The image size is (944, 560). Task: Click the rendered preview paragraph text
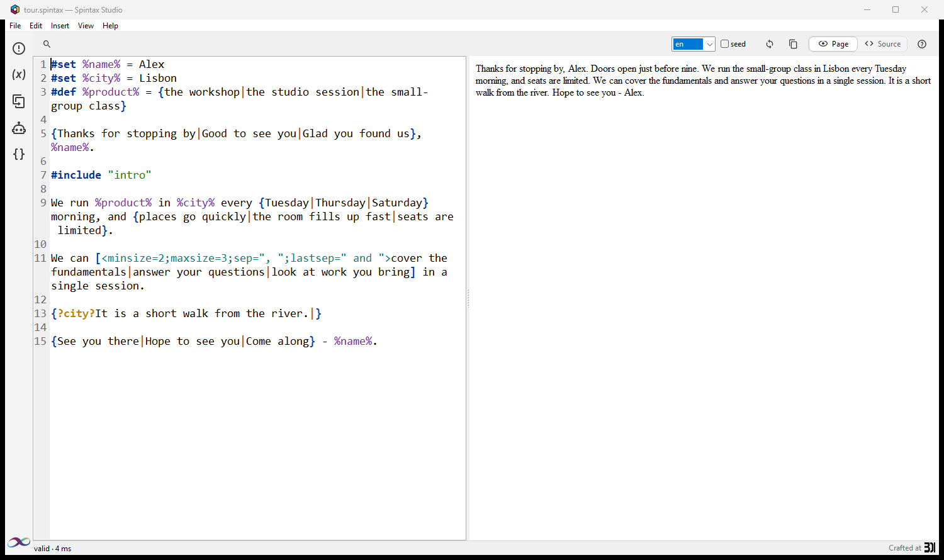tap(703, 81)
